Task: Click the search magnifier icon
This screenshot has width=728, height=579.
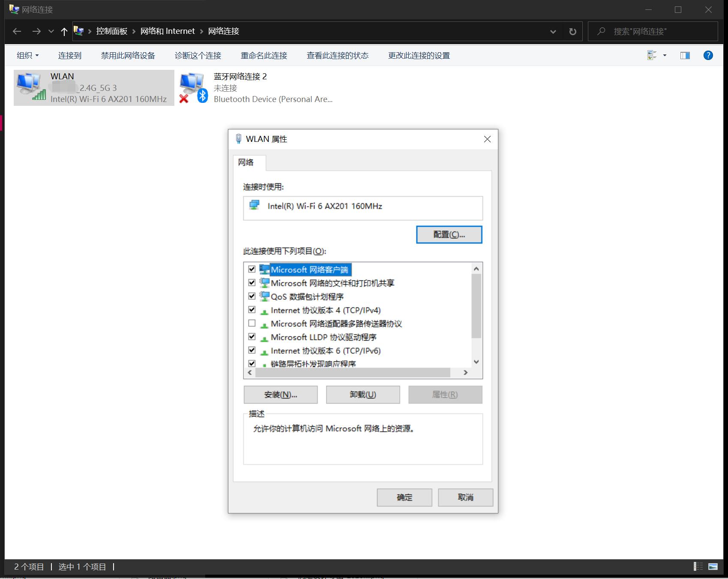Action: pyautogui.click(x=602, y=31)
